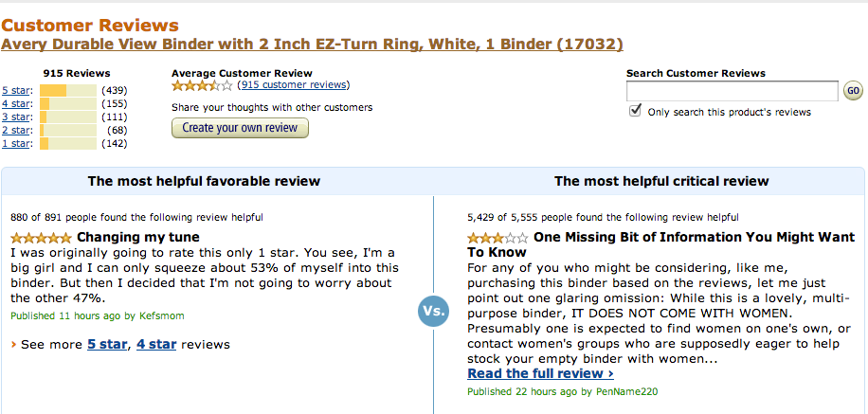868x414 pixels.
Task: Open the 4 star rating filter link
Action: point(18,104)
